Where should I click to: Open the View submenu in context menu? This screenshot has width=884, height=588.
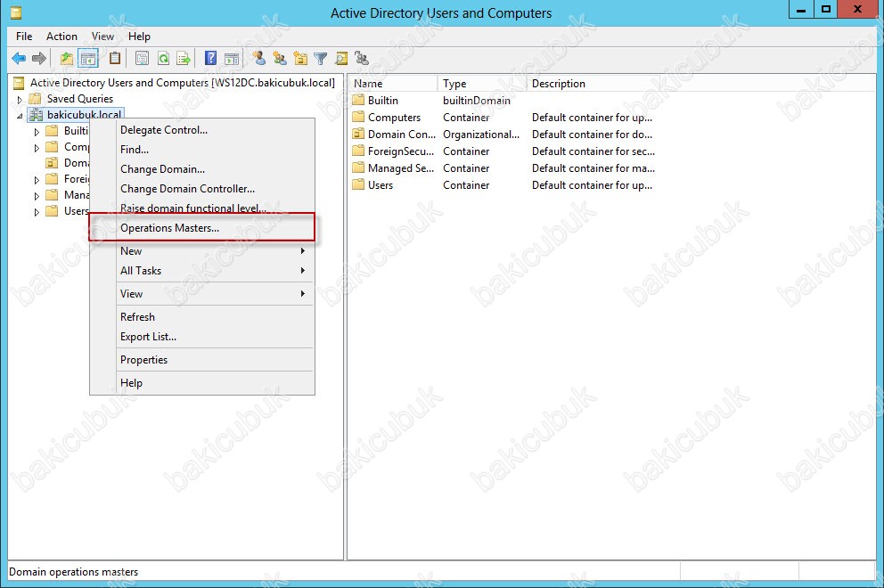[x=202, y=294]
